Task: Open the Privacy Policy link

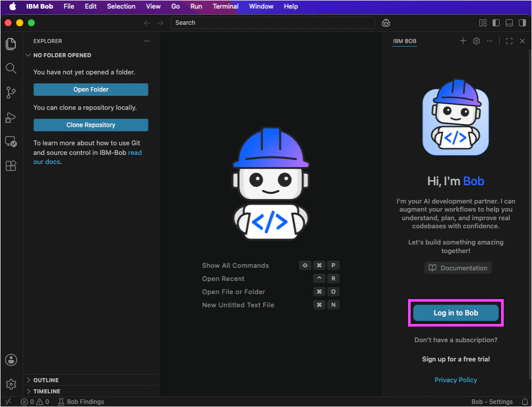Action: [x=456, y=380]
